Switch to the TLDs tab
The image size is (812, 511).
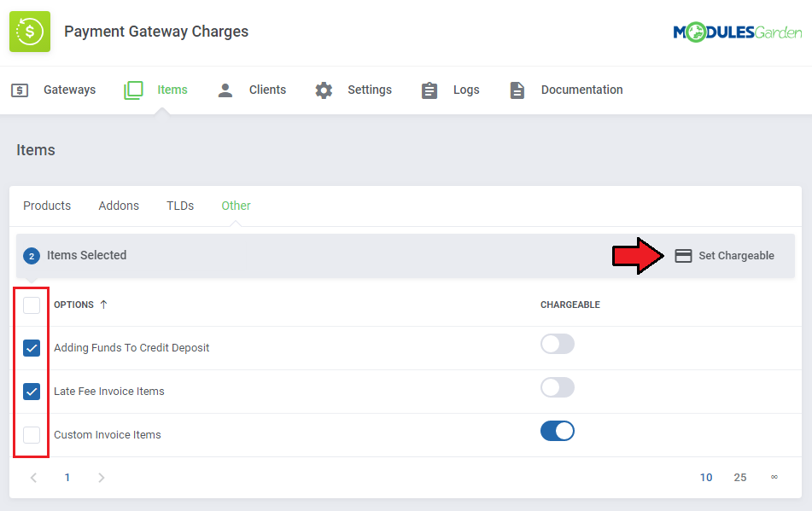180,206
